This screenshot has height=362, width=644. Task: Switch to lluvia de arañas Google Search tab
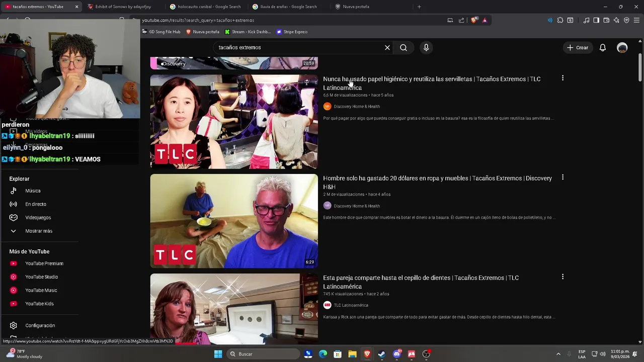[288, 7]
